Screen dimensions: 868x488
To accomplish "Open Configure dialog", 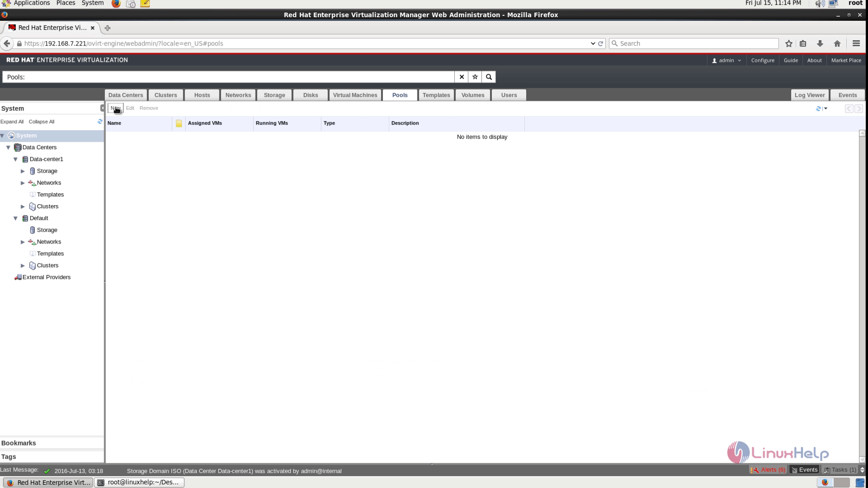I will coord(763,60).
